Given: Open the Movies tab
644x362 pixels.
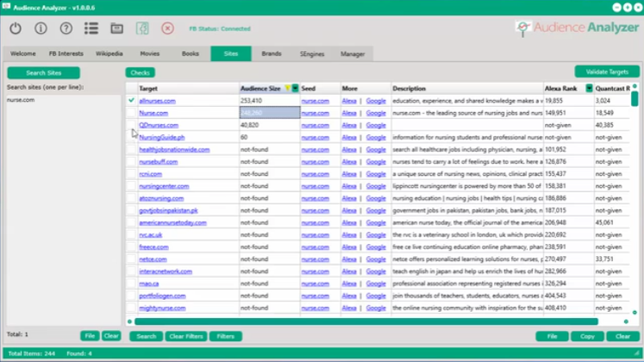Looking at the screenshot, I should coord(149,53).
